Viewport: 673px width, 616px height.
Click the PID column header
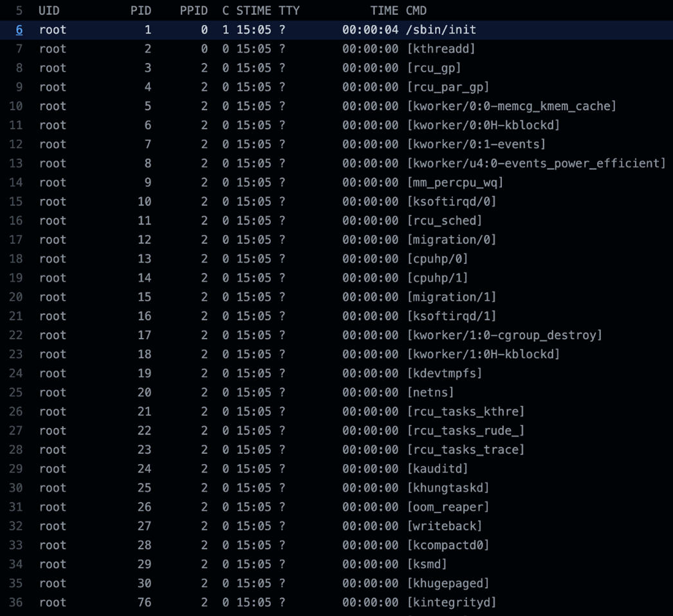pos(141,11)
